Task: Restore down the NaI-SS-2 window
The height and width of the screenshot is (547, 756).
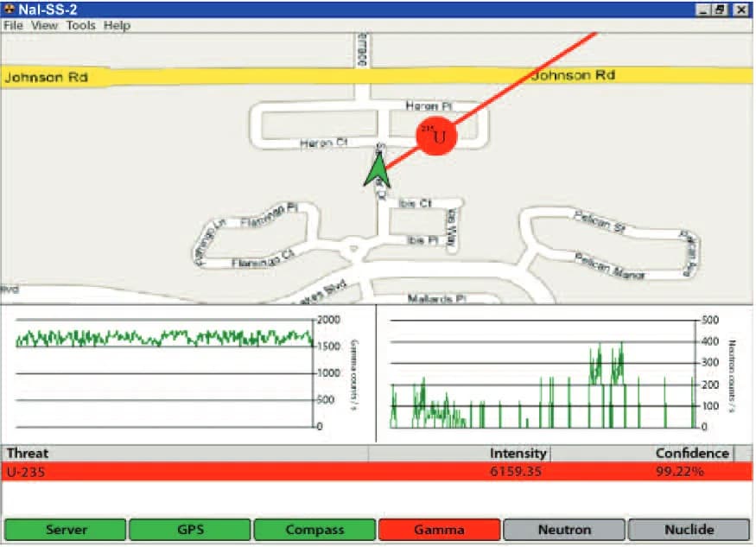Action: (720, 10)
